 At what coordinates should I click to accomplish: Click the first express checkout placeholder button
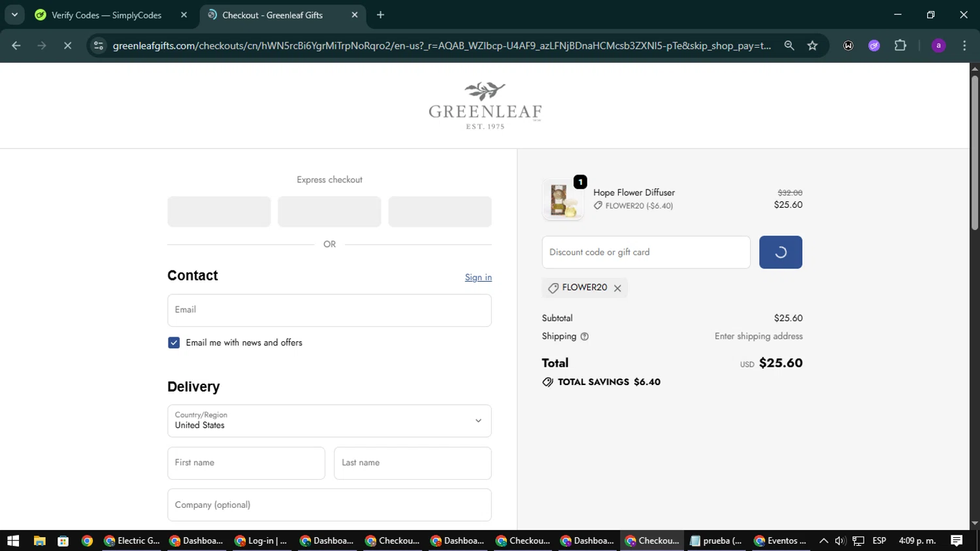219,212
